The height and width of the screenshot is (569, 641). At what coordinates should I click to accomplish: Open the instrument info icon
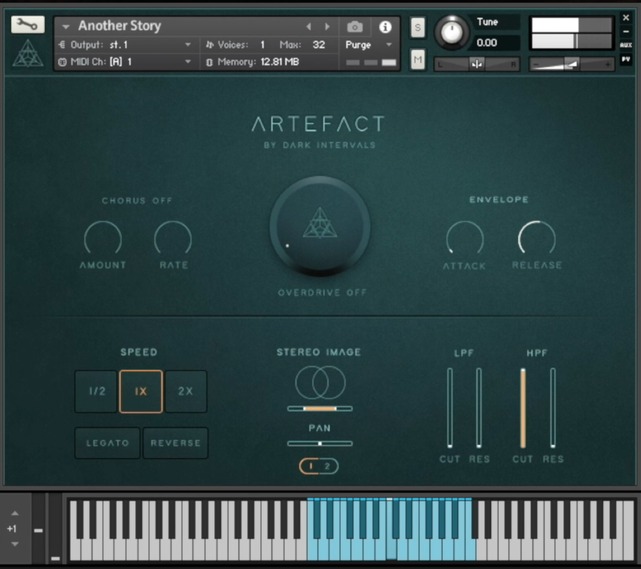coord(385,27)
